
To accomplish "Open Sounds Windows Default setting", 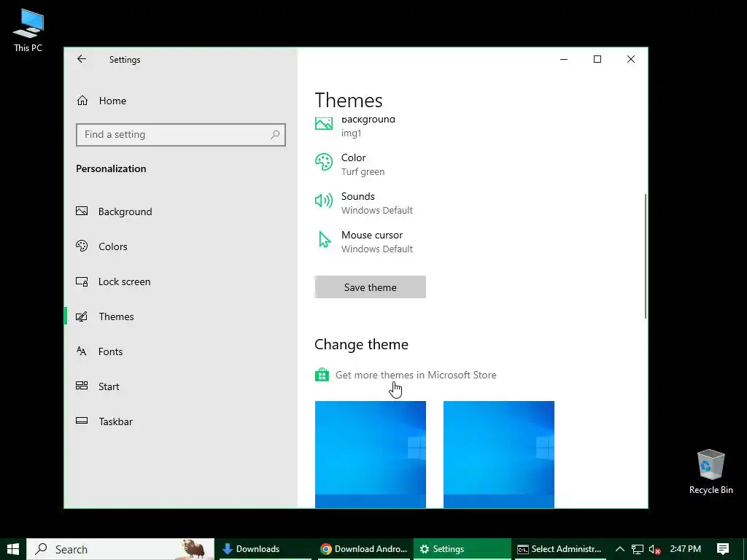I will coord(377,203).
